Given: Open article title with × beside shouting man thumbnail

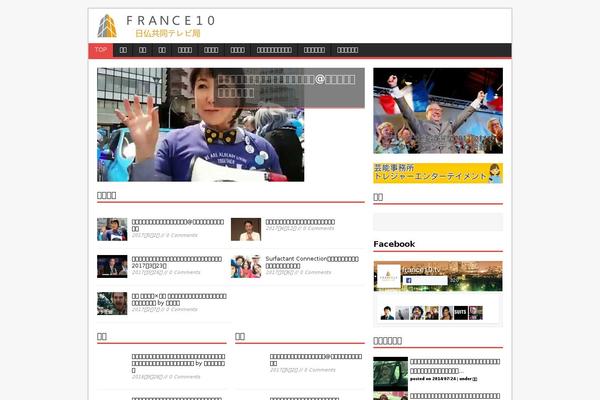Looking at the screenshot, I should click(x=179, y=299).
